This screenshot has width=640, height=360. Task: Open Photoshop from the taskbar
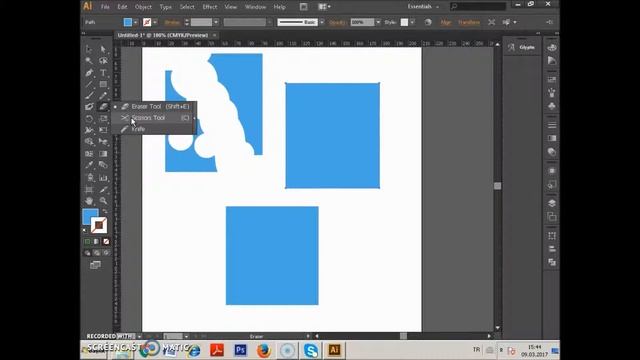pos(240,350)
